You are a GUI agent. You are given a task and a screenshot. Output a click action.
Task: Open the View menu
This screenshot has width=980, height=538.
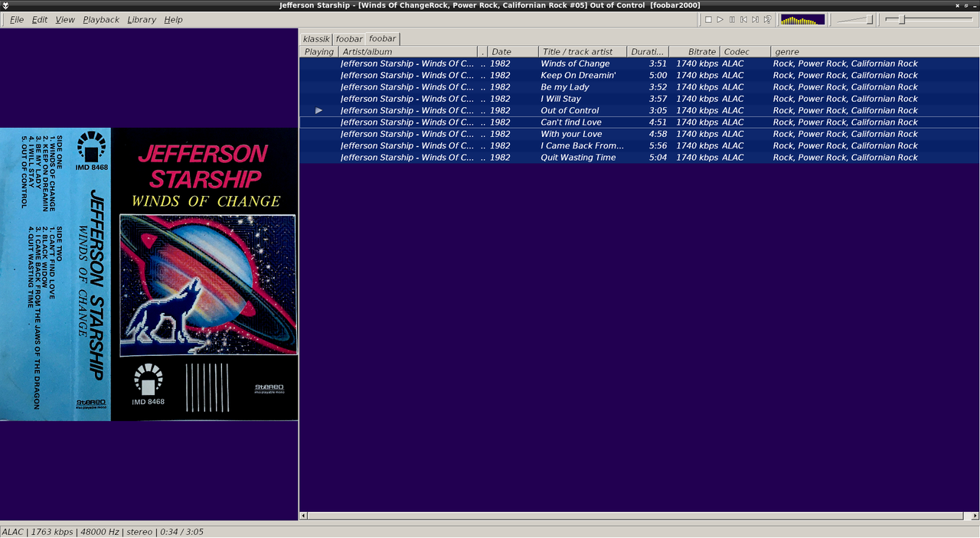65,19
